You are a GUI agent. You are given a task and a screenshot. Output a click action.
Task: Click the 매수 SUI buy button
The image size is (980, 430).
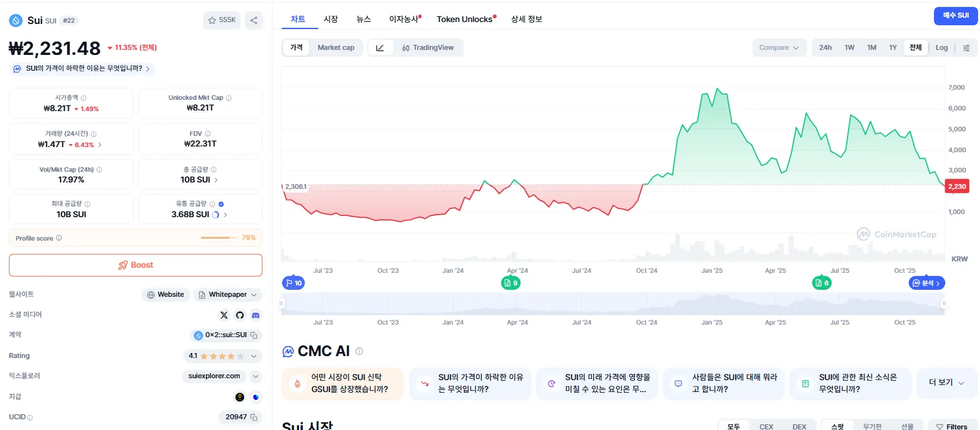[x=955, y=16]
